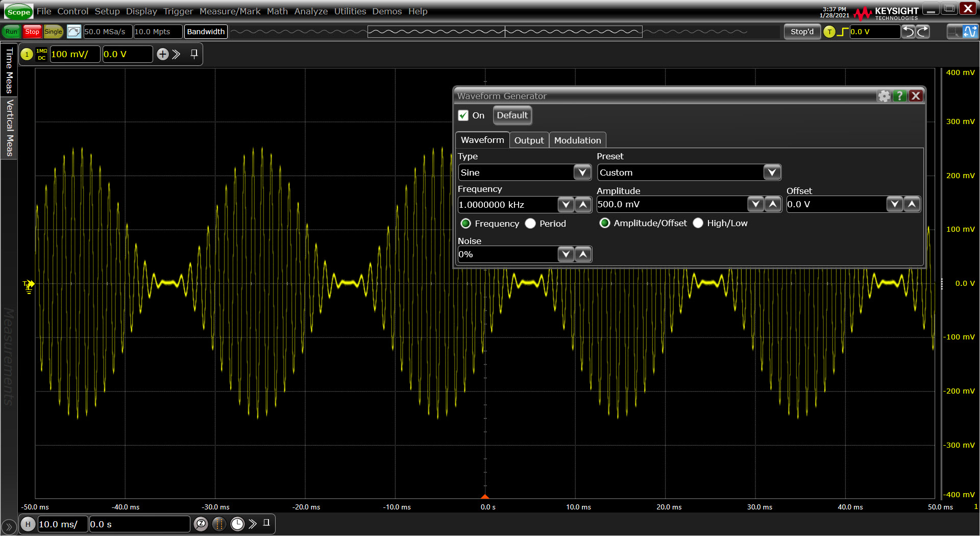Click the undo arrow icon
Screen dimensions: 980x536
(x=908, y=32)
